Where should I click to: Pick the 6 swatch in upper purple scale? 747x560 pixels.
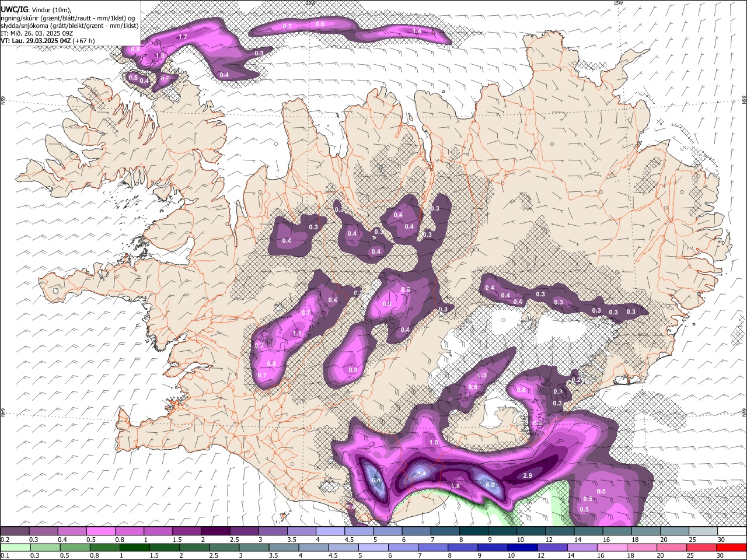tap(416, 531)
